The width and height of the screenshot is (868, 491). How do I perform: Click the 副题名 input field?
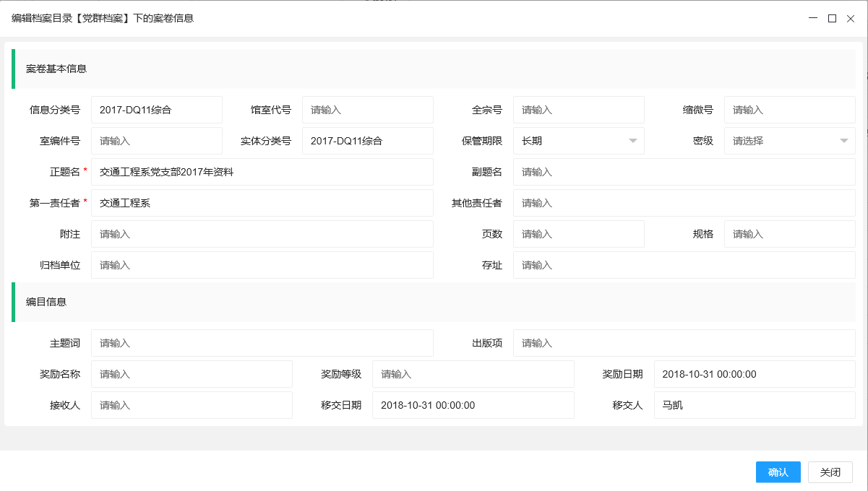(x=682, y=172)
